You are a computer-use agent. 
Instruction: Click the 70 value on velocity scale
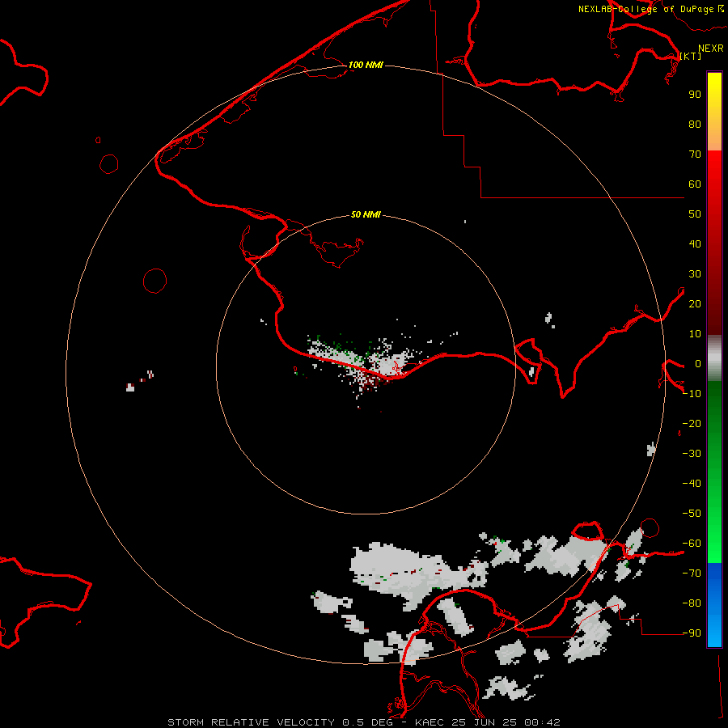[x=695, y=154]
